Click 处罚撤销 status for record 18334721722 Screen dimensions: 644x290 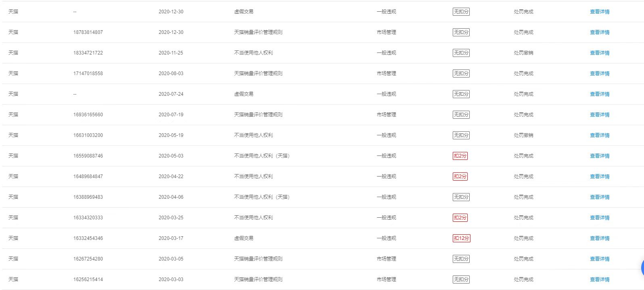pyautogui.click(x=523, y=53)
